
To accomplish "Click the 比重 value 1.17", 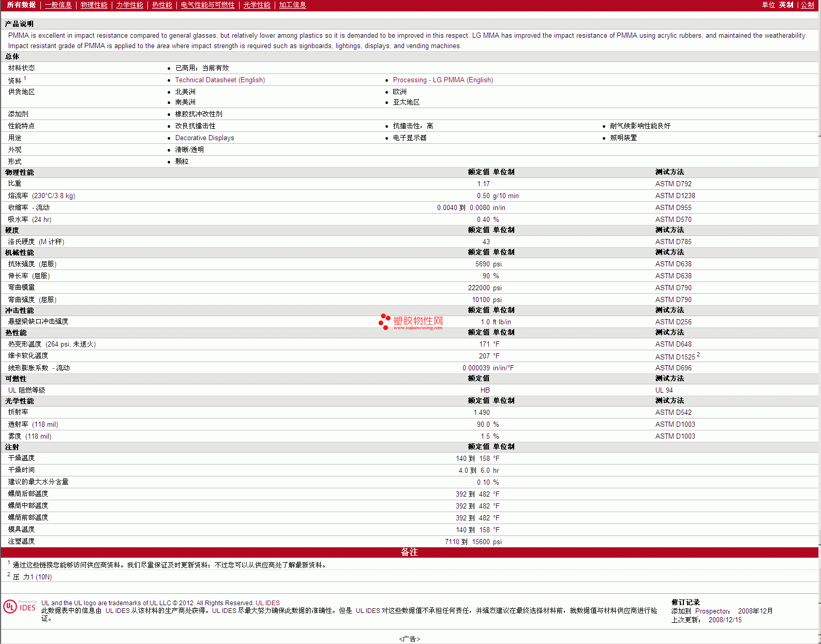I will pos(483,184).
